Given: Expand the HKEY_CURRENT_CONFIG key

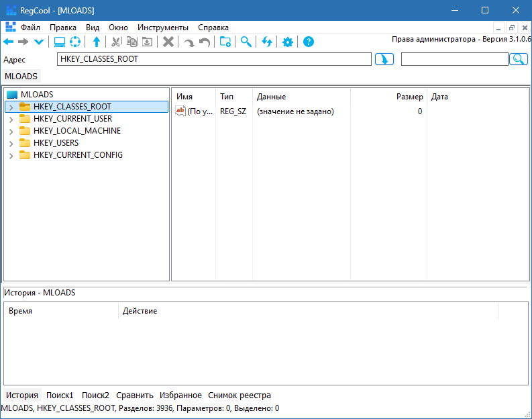Looking at the screenshot, I should 11,156.
